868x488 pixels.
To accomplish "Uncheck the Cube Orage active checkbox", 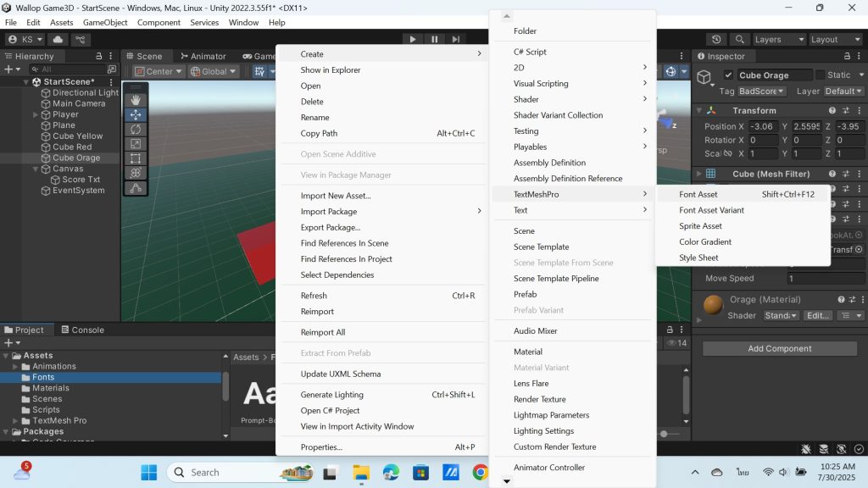I will 728,75.
